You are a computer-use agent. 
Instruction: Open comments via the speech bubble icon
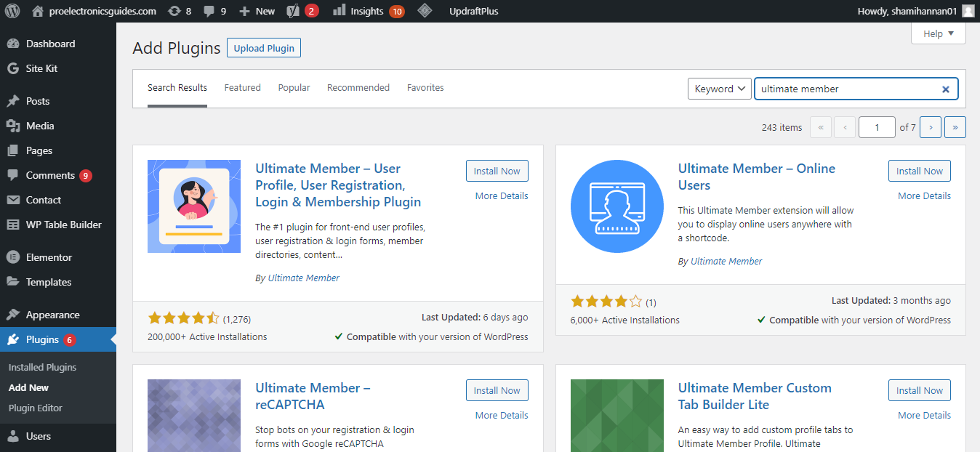point(210,11)
